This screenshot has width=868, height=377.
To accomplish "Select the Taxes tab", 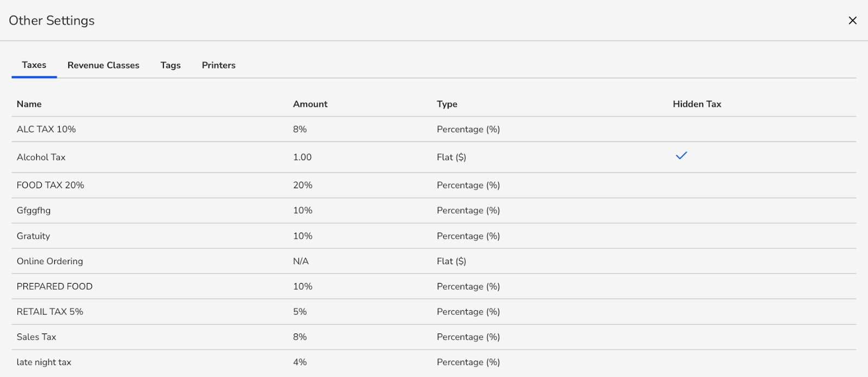I will (34, 65).
